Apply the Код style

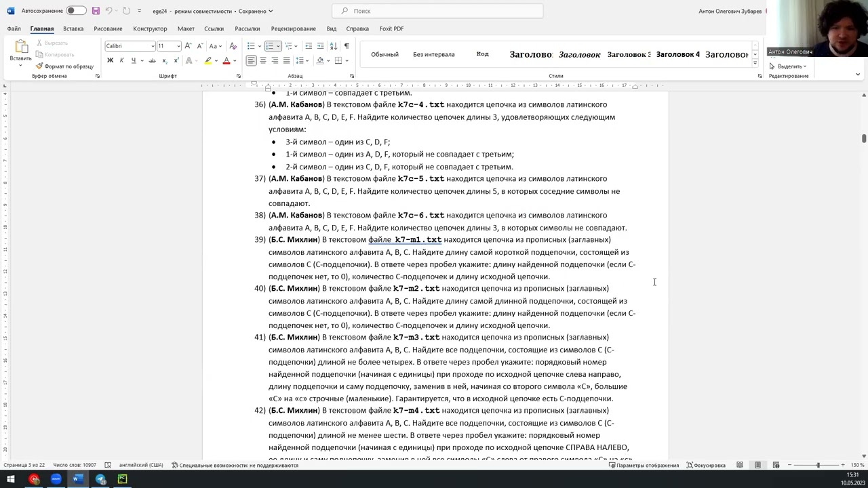point(483,54)
